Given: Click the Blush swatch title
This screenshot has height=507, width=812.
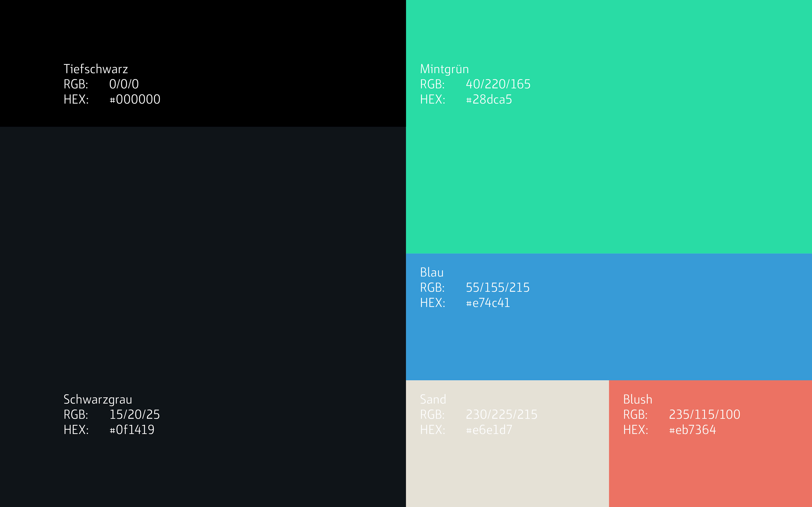Looking at the screenshot, I should coord(638,399).
